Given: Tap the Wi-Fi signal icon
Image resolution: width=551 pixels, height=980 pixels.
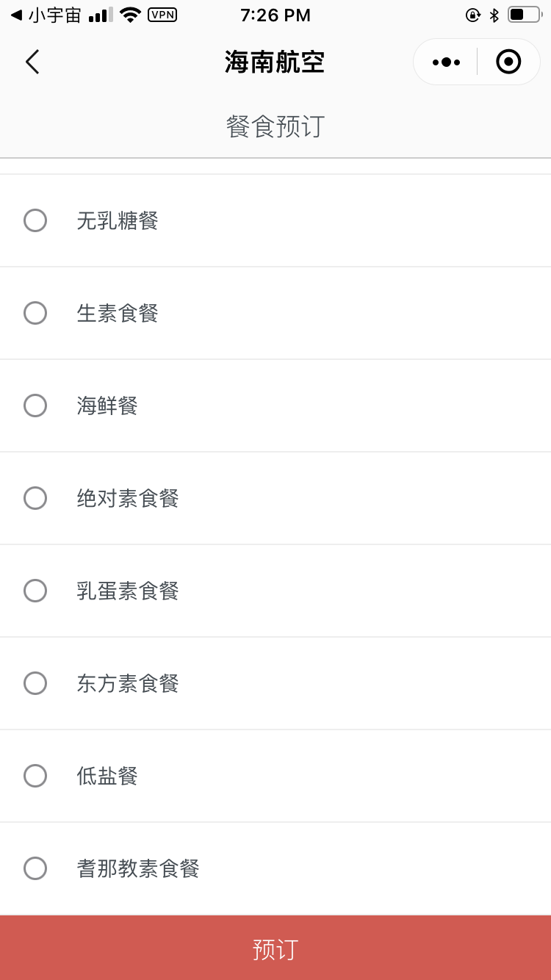Looking at the screenshot, I should point(130,15).
